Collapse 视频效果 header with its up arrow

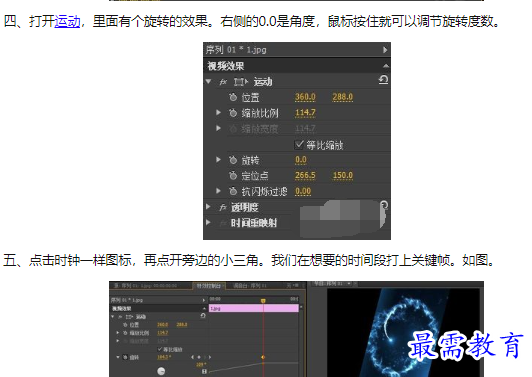pos(385,66)
